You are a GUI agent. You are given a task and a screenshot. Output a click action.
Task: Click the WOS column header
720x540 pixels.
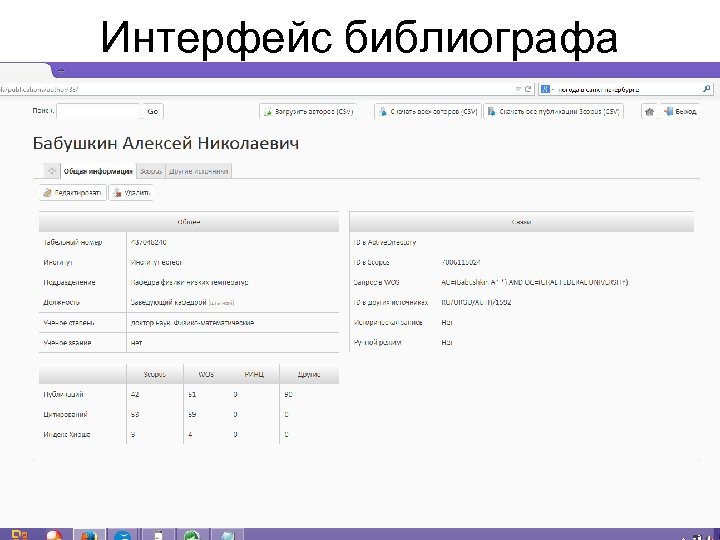point(206,374)
